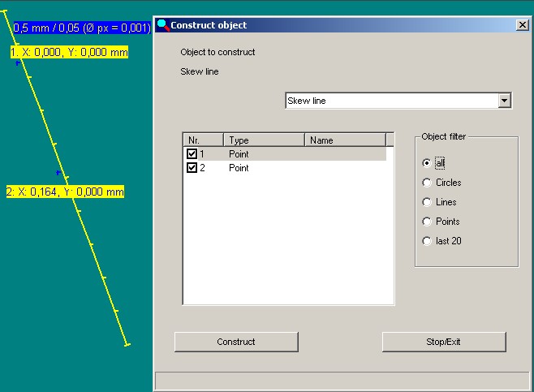
Task: Select the Circles filter radio button
Action: 426,183
